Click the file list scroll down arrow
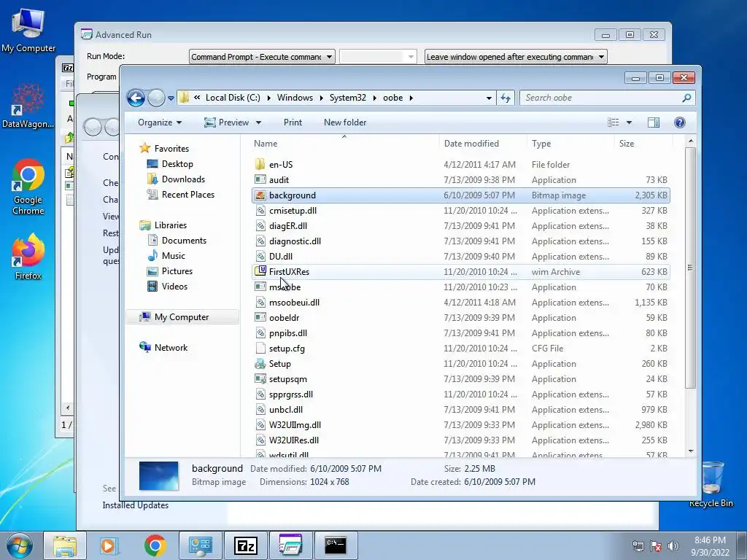 691,451
